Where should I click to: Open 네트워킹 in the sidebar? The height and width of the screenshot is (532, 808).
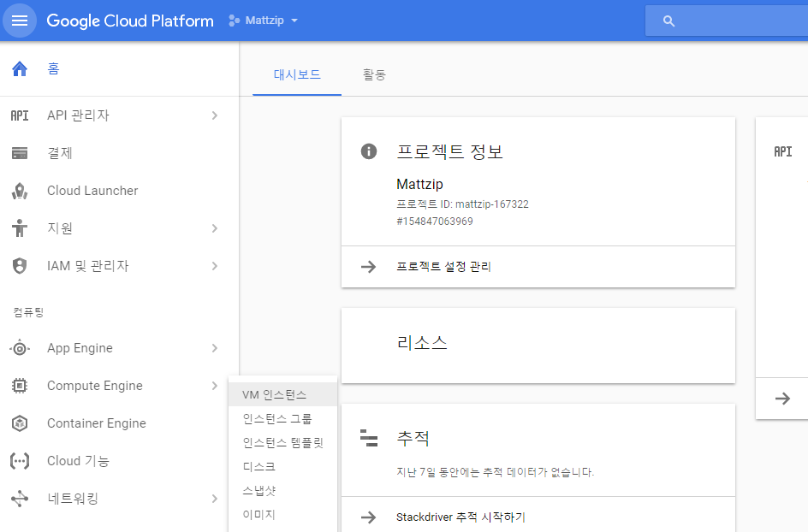point(120,499)
